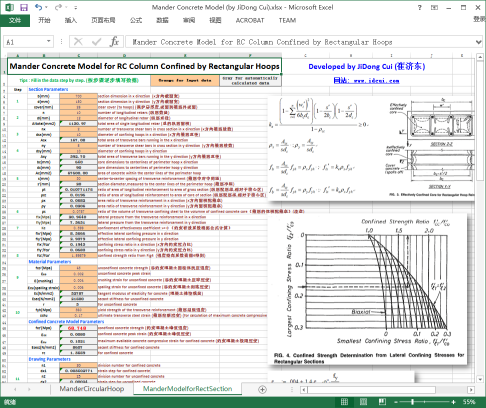Image resolution: width=486 pixels, height=408 pixels.
Task: Open the www.jdcui.com hyperlink
Action: click(366, 80)
